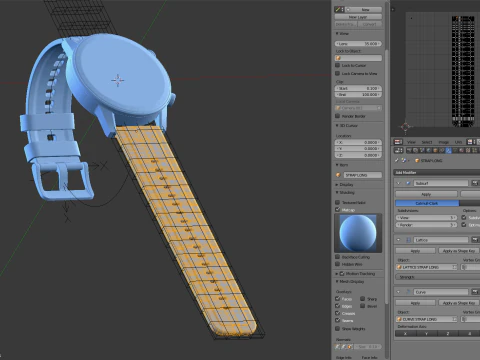Enable the Backface Culling checkbox
Viewport: 480px width, 360px height.
click(x=337, y=257)
